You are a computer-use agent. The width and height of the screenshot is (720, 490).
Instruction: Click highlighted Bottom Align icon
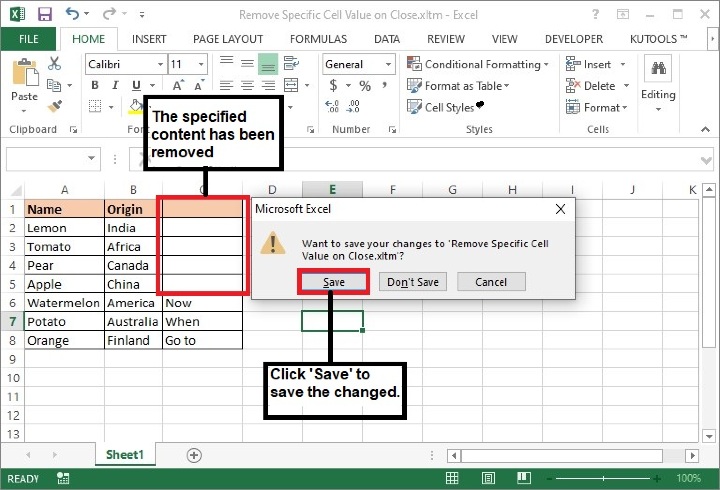pyautogui.click(x=268, y=64)
